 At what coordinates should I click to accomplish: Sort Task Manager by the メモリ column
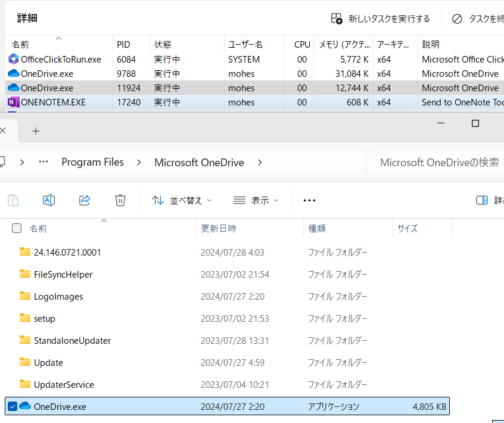[344, 44]
